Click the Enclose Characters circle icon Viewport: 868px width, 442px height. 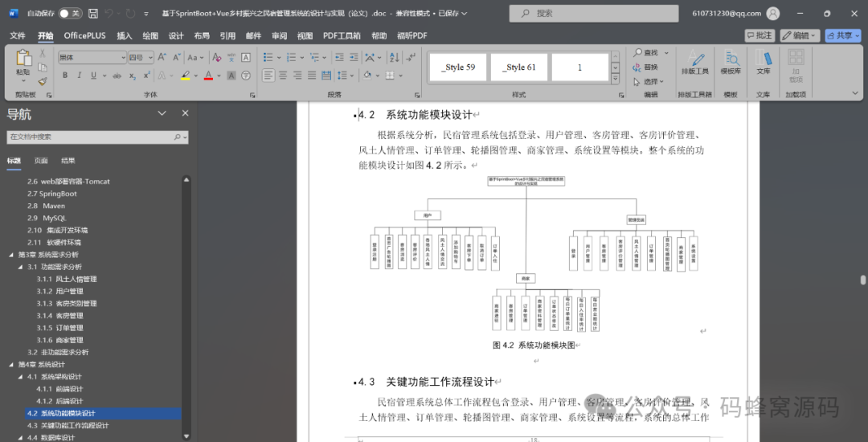pos(246,76)
